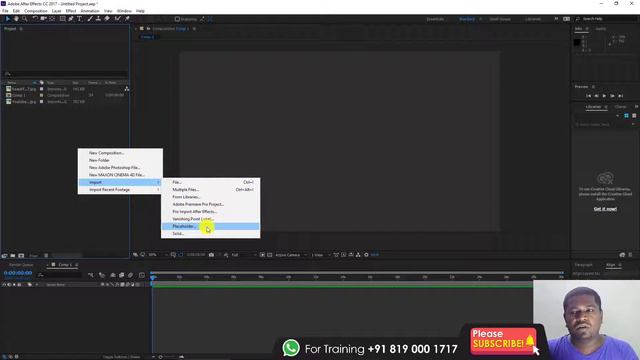Open resolution dropdown showing Full
The height and width of the screenshot is (360, 640).
click(x=244, y=255)
